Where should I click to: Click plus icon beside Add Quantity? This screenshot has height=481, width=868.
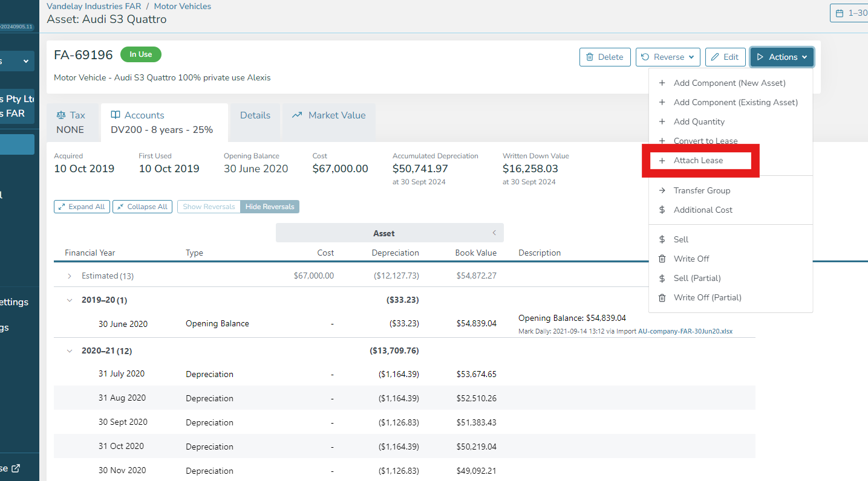[x=662, y=121]
